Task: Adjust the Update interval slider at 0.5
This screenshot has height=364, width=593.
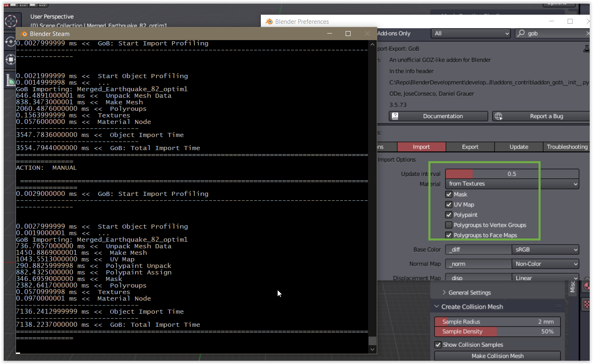Action: tap(512, 174)
